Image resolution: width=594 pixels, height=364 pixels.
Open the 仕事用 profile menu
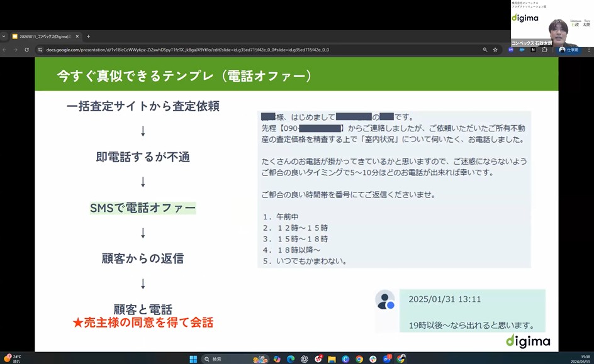(x=569, y=50)
